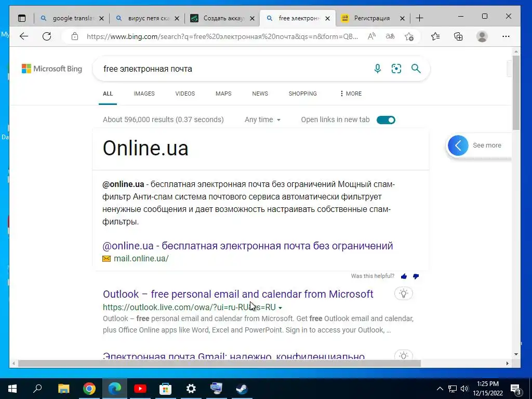Switch to SHOPPING results
Image resolution: width=532 pixels, height=399 pixels.
click(x=303, y=94)
